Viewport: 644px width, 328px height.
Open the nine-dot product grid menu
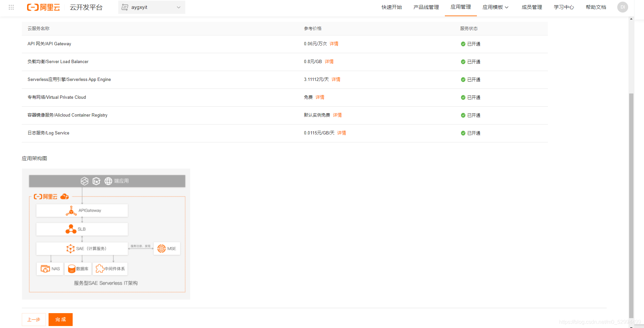click(x=11, y=7)
